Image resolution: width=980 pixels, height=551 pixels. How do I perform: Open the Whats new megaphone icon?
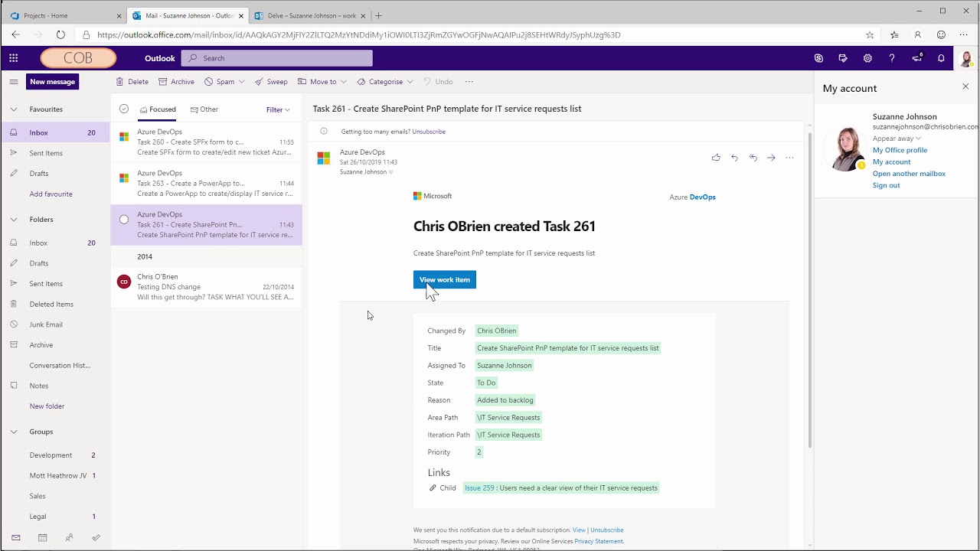click(x=917, y=58)
